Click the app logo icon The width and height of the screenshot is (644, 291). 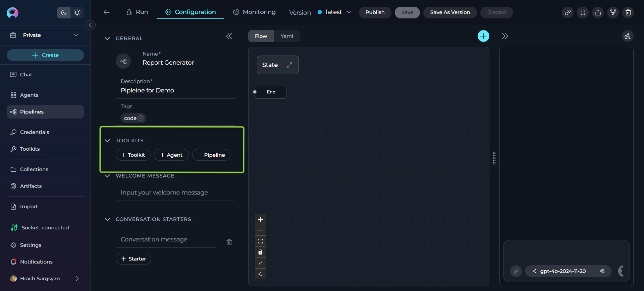(12, 13)
